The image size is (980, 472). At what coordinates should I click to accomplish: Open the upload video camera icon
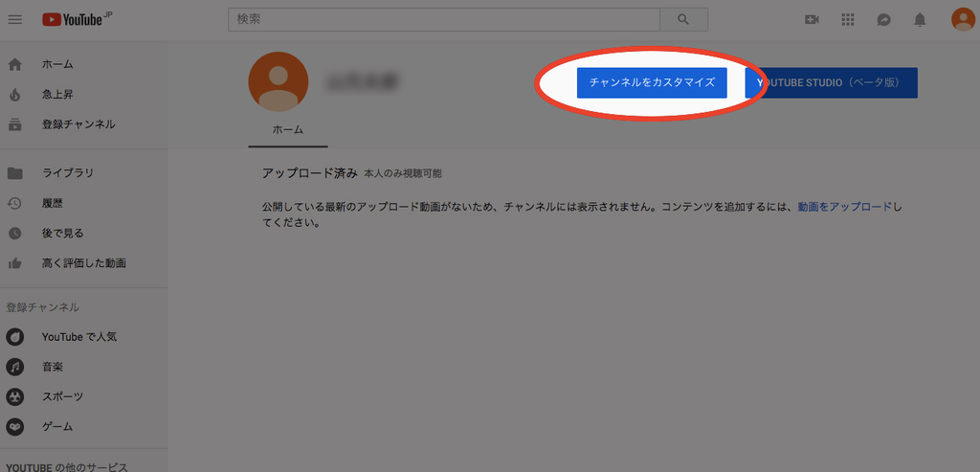(812, 20)
